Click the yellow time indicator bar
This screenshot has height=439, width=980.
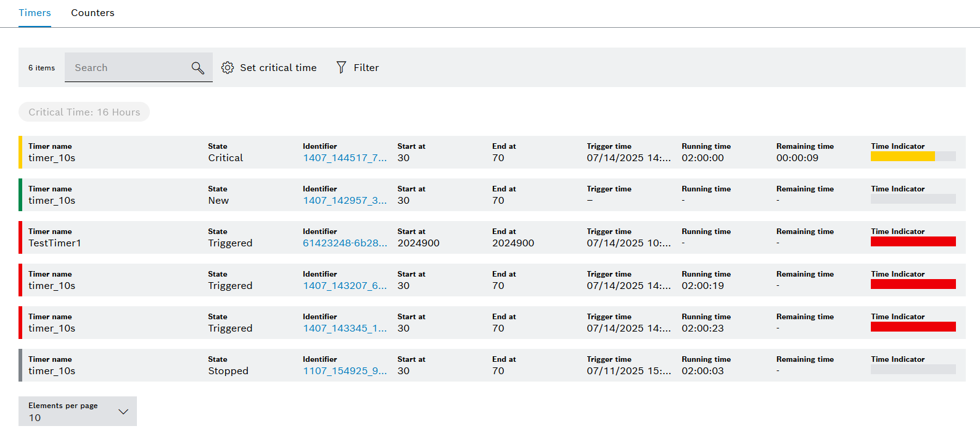(903, 157)
